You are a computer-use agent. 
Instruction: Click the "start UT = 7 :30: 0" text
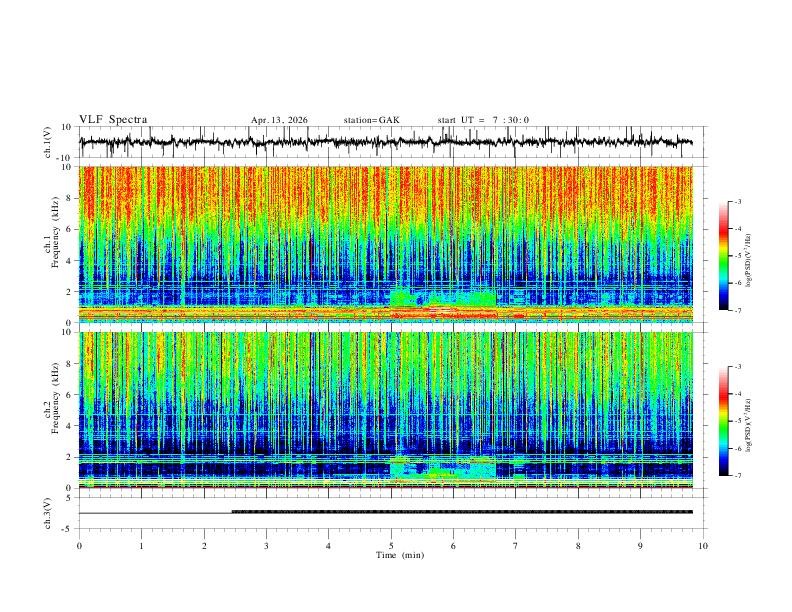click(x=483, y=120)
